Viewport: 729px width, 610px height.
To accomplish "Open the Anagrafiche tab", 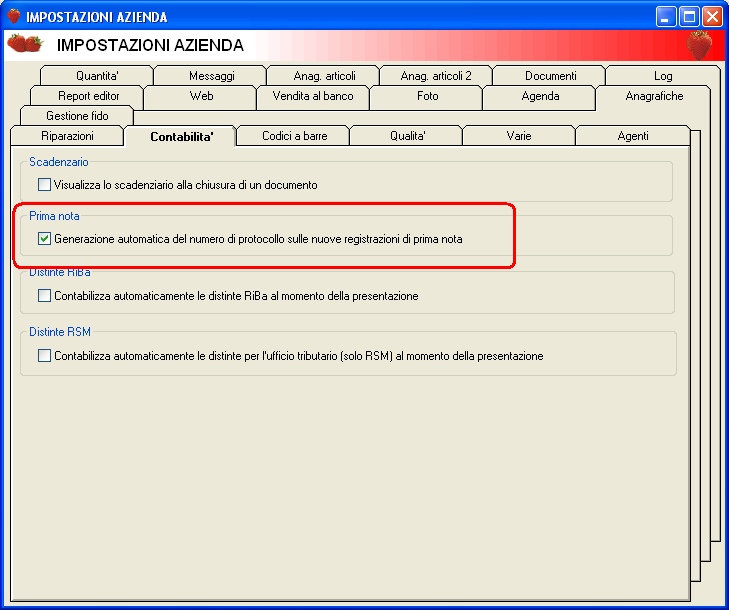I will tap(654, 96).
